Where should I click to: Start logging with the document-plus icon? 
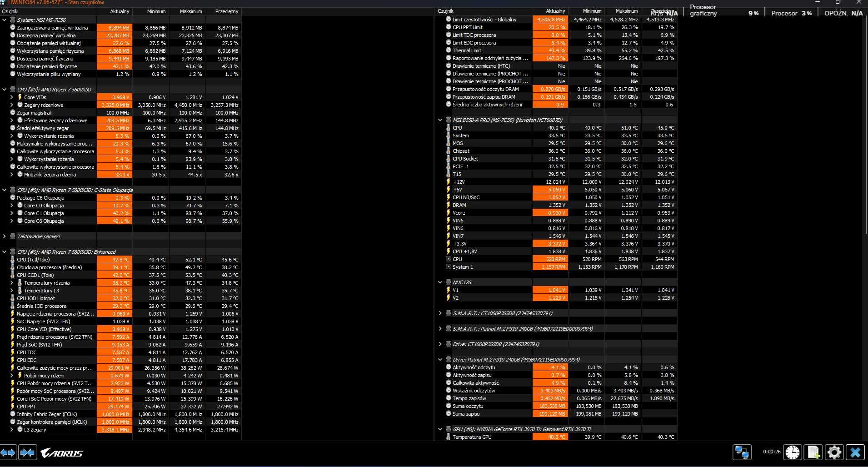(x=813, y=452)
